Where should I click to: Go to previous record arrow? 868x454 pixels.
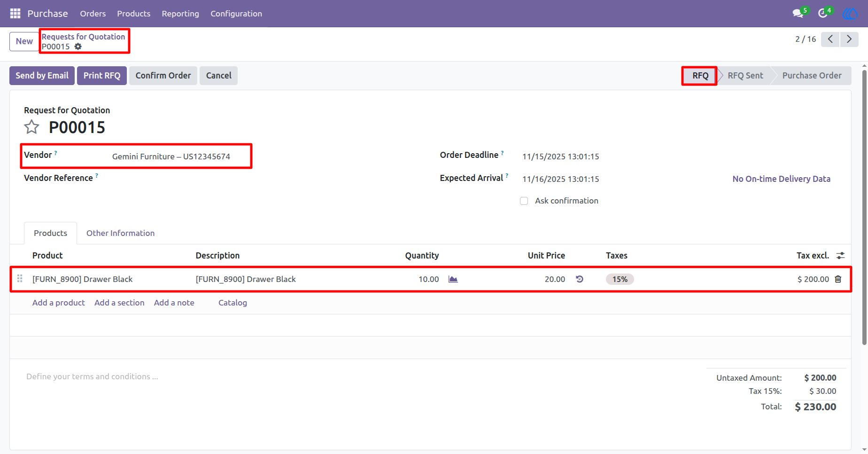(x=830, y=39)
